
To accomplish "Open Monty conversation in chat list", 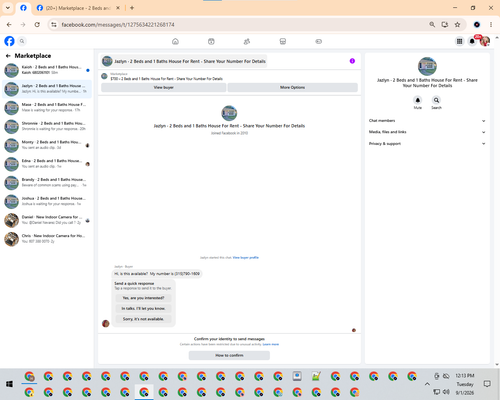I will (x=47, y=145).
